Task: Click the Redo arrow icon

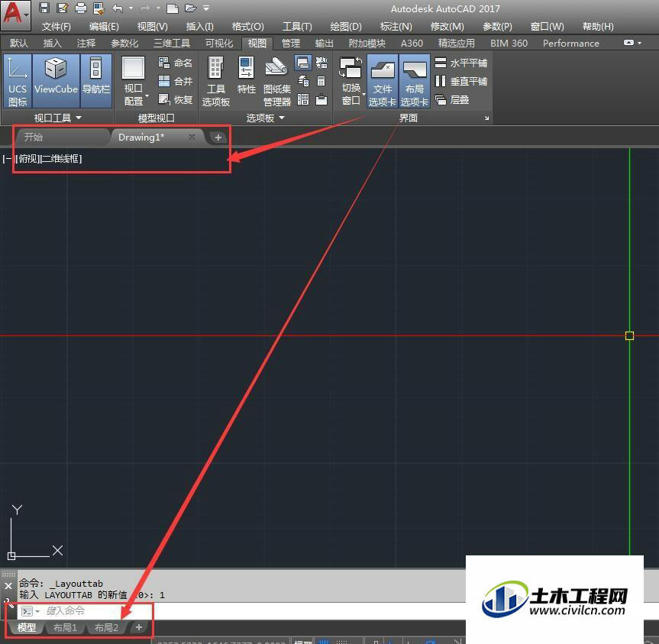Action: (x=144, y=8)
